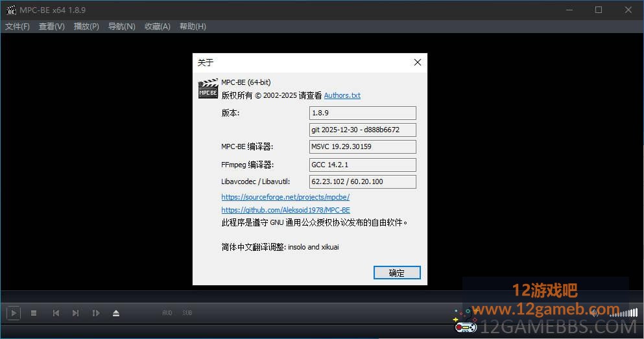Confirm the dialog with 确定 button
The image size is (644, 339).
[397, 273]
